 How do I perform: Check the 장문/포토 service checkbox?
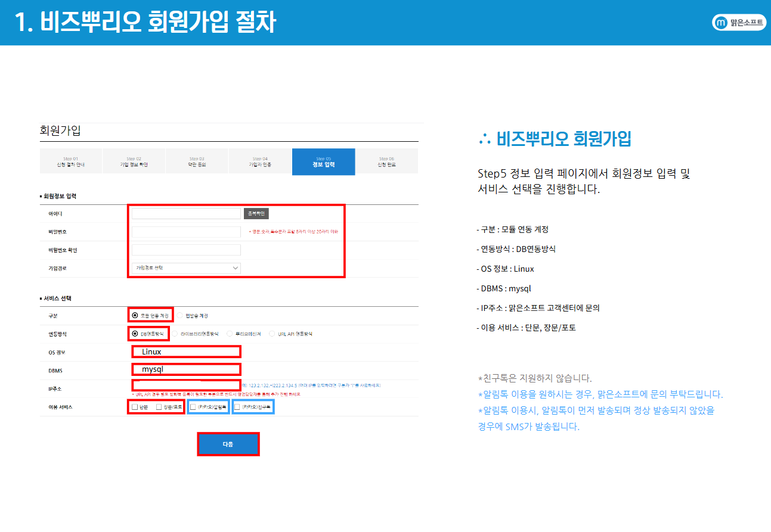(159, 407)
